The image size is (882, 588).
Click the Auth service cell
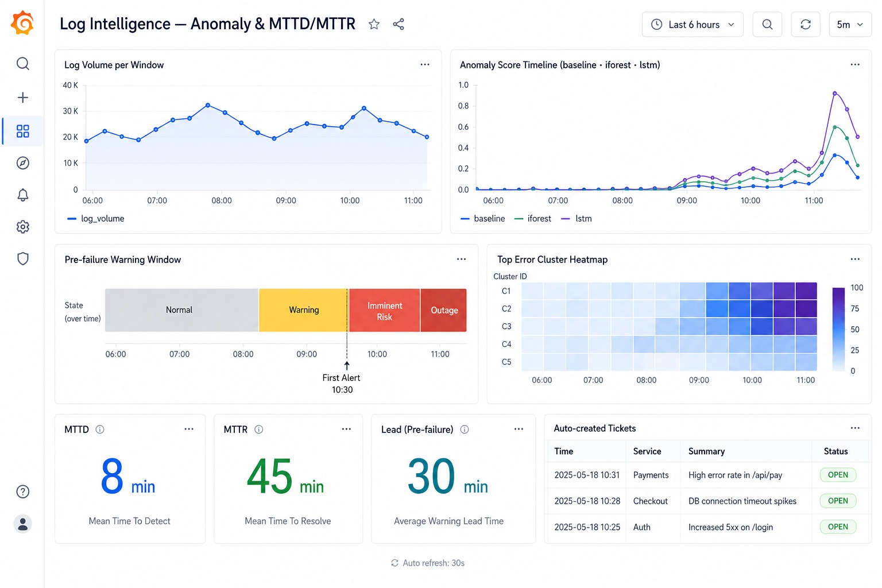pyautogui.click(x=642, y=527)
